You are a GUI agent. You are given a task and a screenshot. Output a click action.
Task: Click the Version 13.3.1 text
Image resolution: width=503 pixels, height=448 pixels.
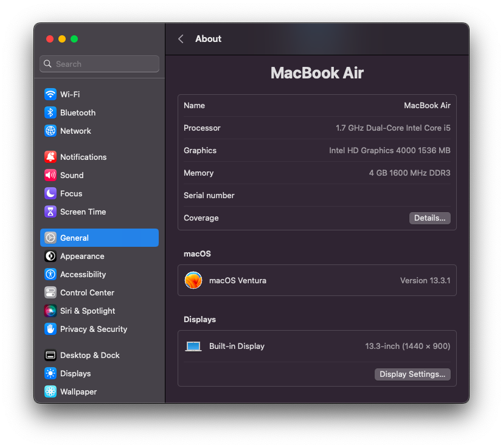[x=425, y=280]
